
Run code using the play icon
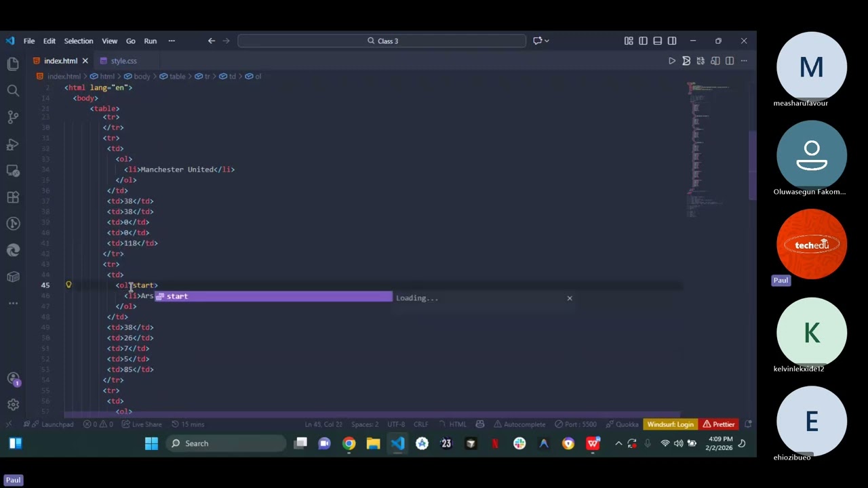[672, 61]
